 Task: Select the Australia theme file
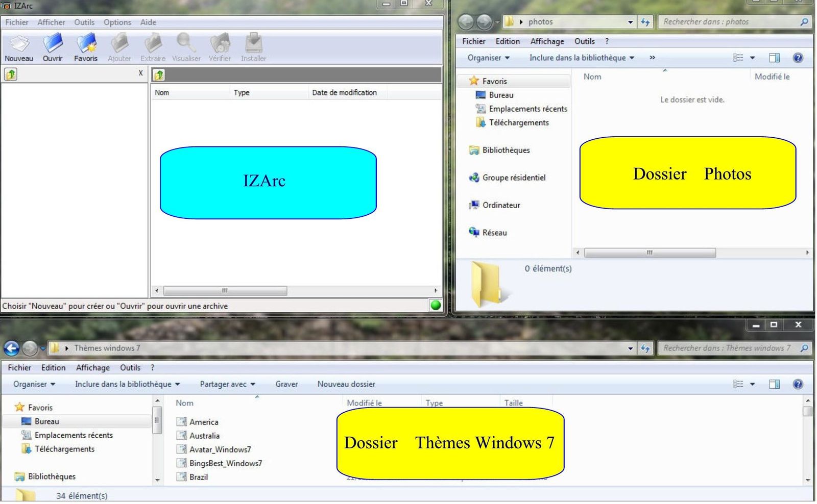[x=198, y=436]
